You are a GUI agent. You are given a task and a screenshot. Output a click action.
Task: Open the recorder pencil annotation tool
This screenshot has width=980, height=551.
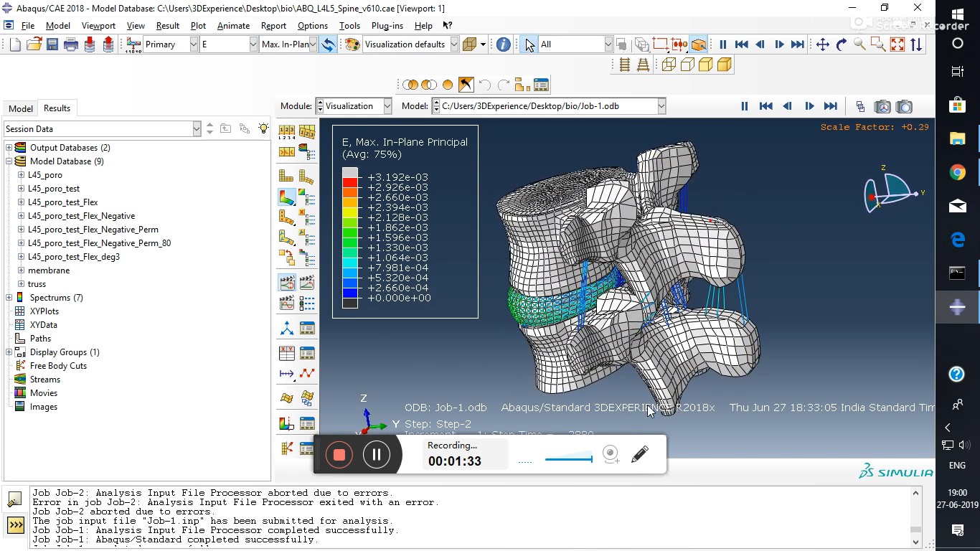640,454
